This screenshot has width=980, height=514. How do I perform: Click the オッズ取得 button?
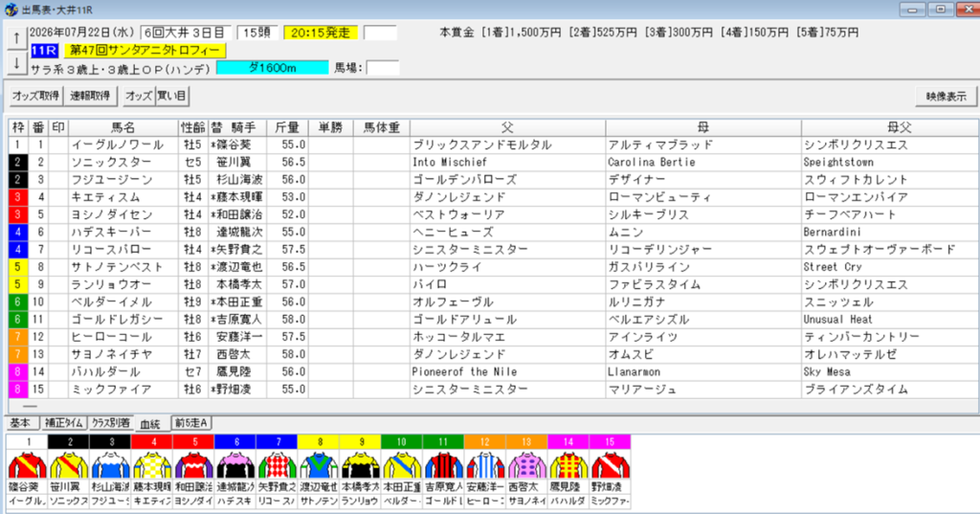click(35, 97)
